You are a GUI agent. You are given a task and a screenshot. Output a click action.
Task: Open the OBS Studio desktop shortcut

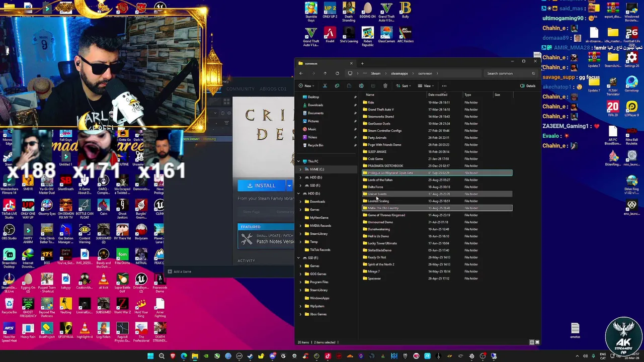tap(9, 232)
